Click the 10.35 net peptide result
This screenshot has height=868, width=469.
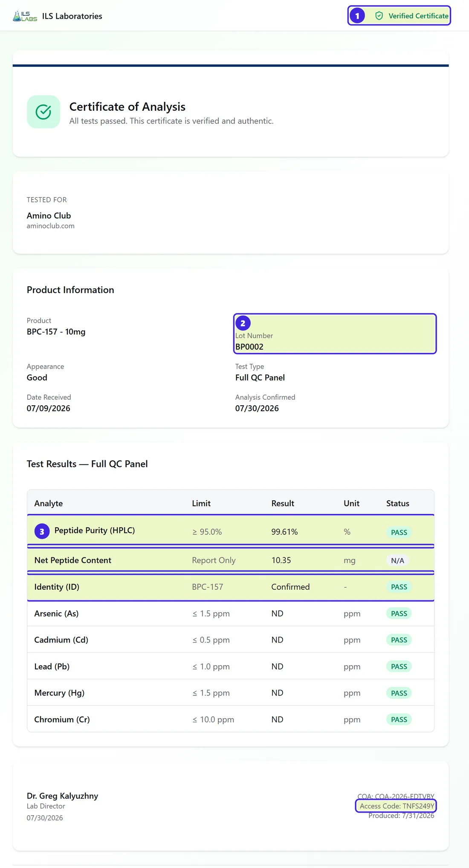(x=281, y=560)
